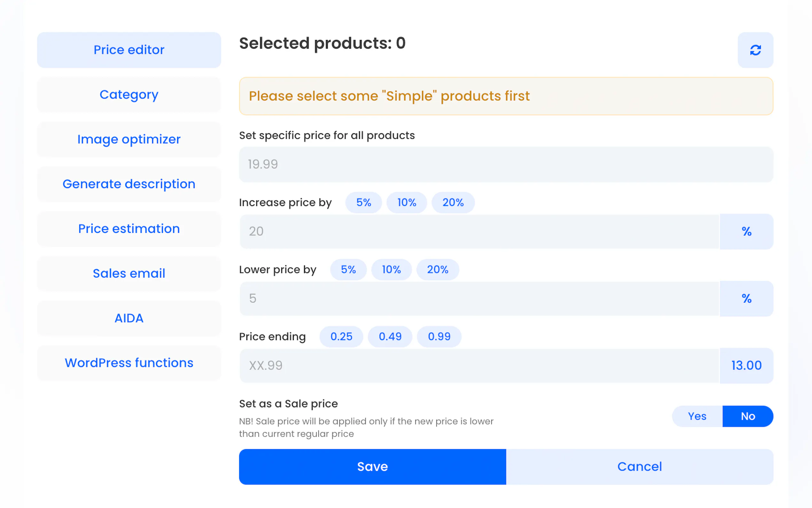
Task: Click the Save button
Action: [372, 467]
